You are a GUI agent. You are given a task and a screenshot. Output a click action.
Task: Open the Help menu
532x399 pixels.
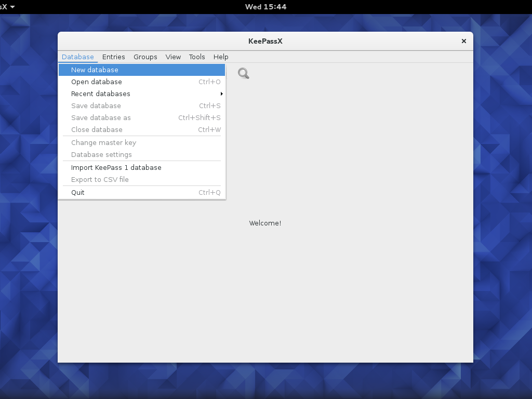pos(221,57)
